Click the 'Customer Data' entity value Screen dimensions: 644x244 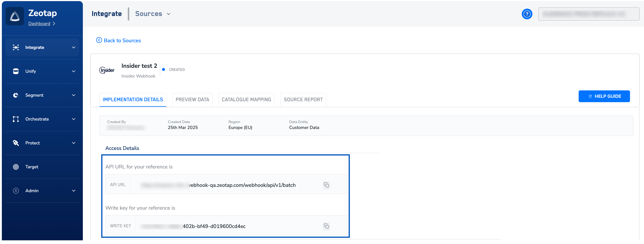(304, 128)
